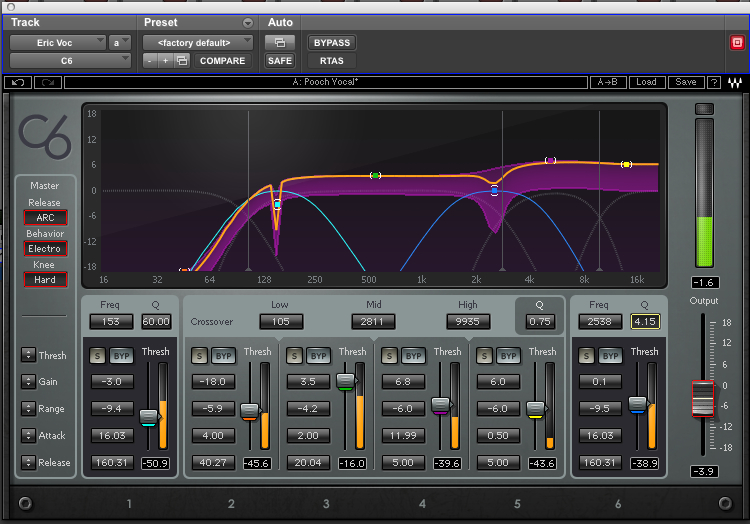Viewport: 750px width, 524px height.
Task: Click Low crossover field showing 105
Action: click(x=281, y=322)
